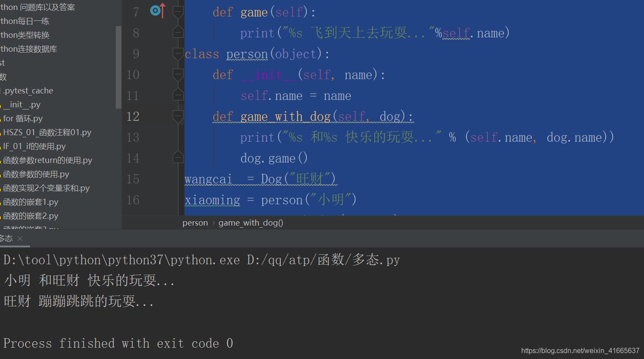644x359 pixels.
Task: Open 函数参数的使用.py file
Action: [36, 174]
